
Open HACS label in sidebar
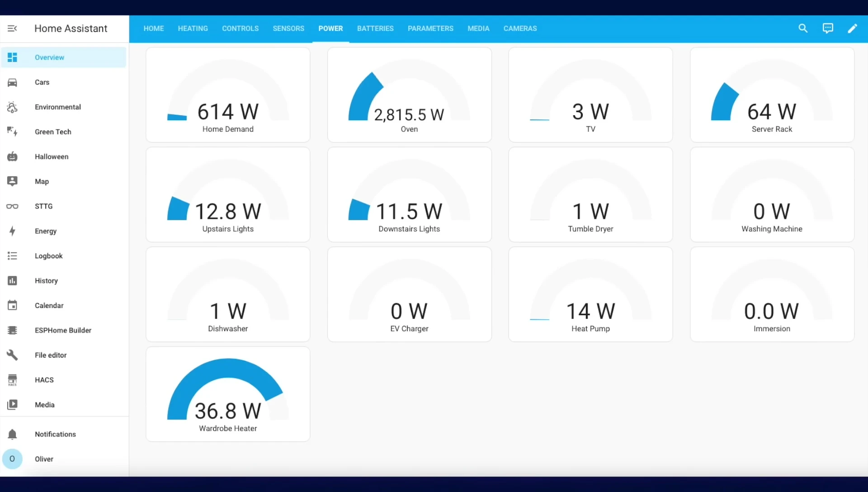(x=44, y=380)
